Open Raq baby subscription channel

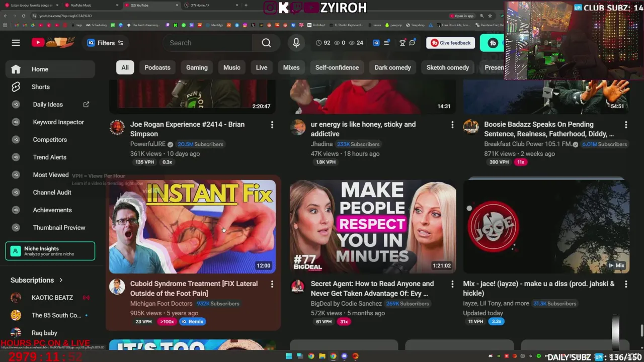[50, 333]
